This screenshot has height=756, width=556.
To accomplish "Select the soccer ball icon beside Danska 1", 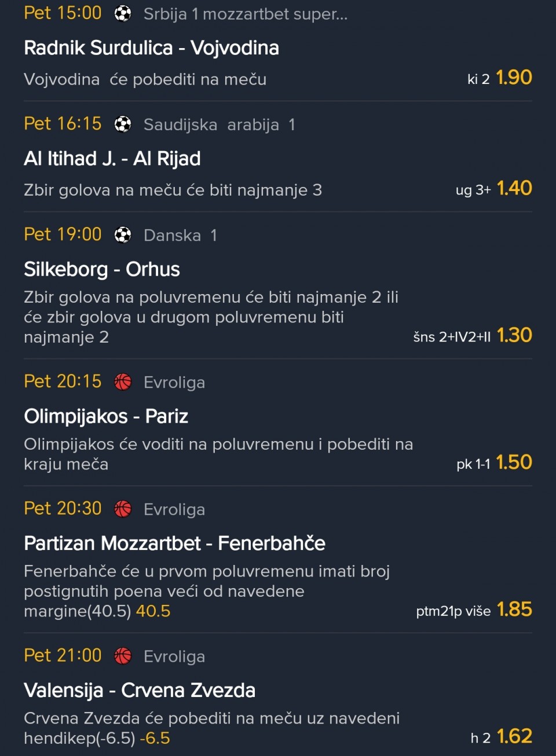I will (x=123, y=234).
